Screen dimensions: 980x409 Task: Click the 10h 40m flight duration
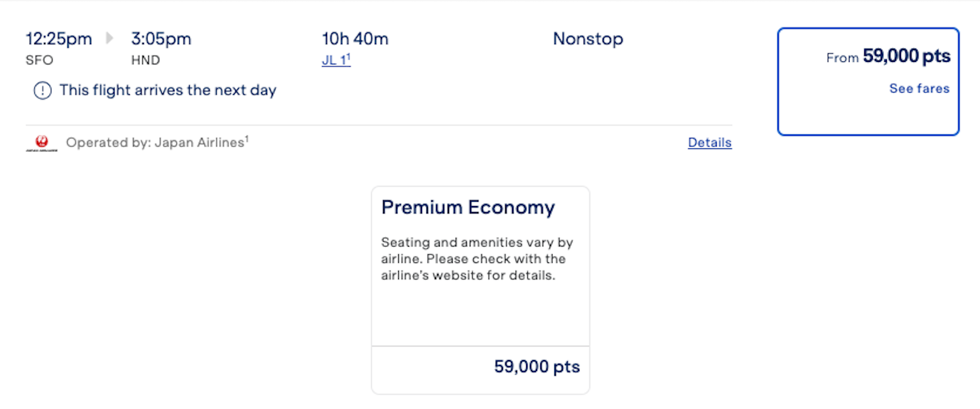355,39
